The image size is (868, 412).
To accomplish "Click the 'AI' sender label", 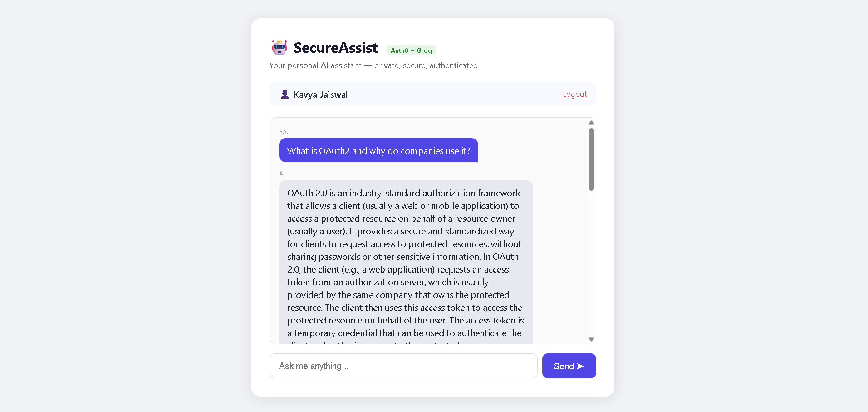I will [282, 174].
